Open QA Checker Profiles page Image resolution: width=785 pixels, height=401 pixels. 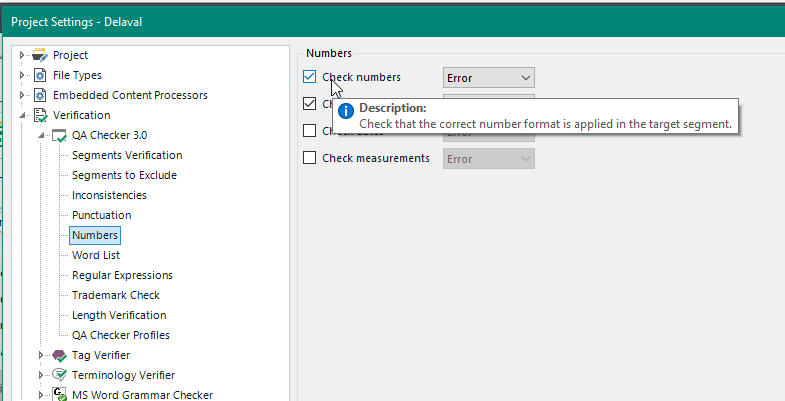pos(120,335)
